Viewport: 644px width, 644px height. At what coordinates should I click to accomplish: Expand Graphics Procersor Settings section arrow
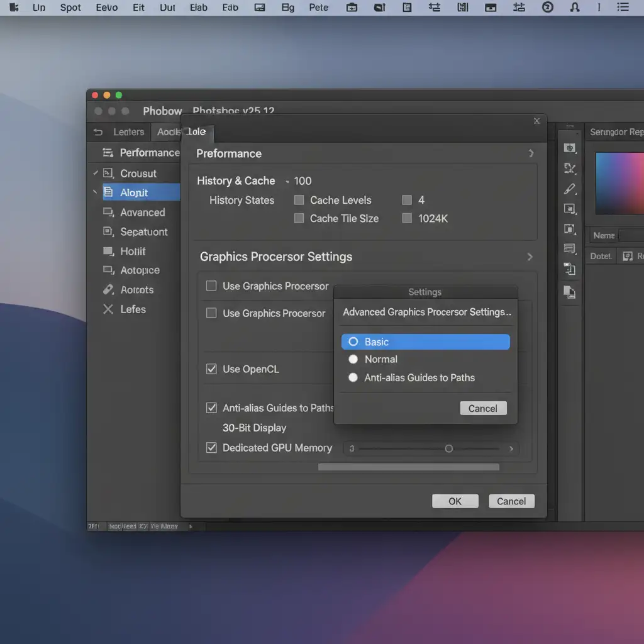[x=530, y=257]
